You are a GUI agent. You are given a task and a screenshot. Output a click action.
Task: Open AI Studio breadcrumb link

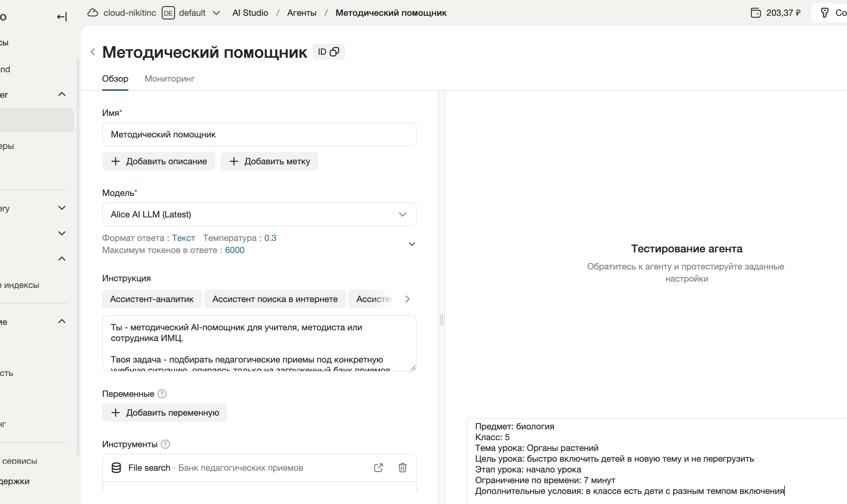click(250, 13)
